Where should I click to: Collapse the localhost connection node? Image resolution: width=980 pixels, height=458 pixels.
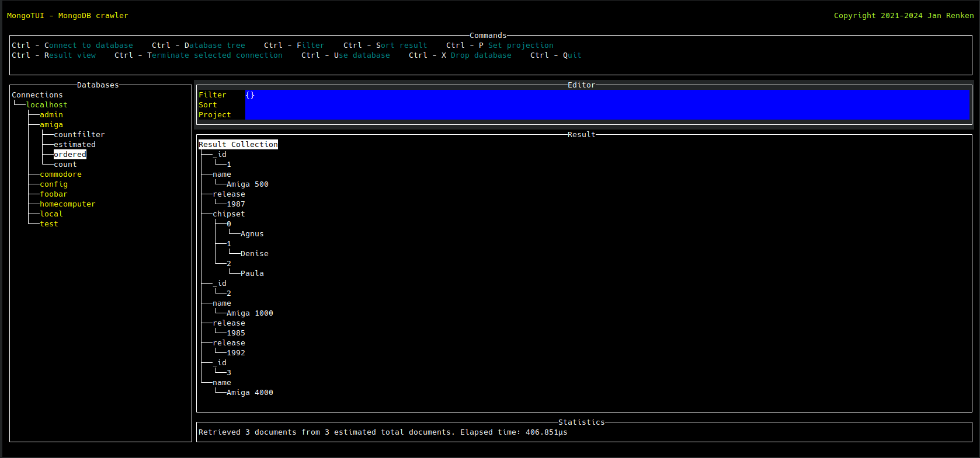coord(47,105)
